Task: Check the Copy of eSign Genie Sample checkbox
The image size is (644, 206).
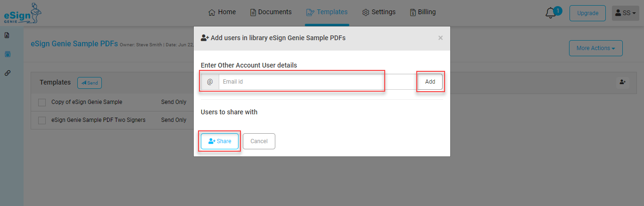Action: (x=42, y=102)
